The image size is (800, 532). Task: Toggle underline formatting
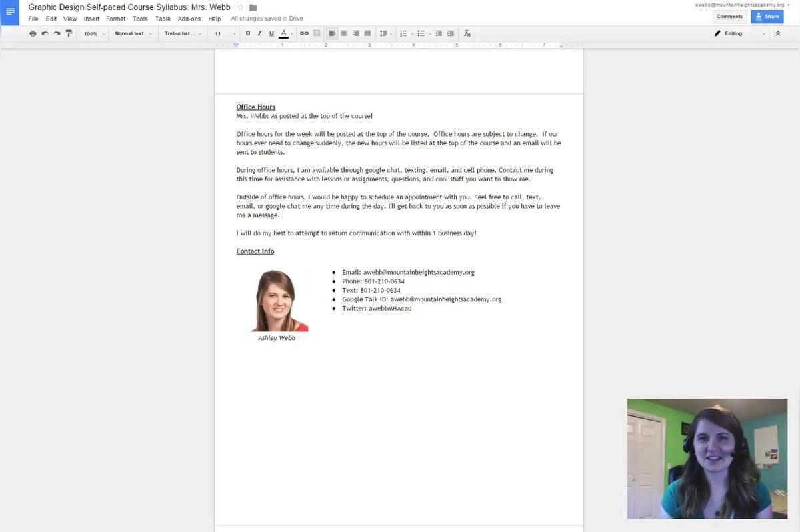tap(271, 33)
